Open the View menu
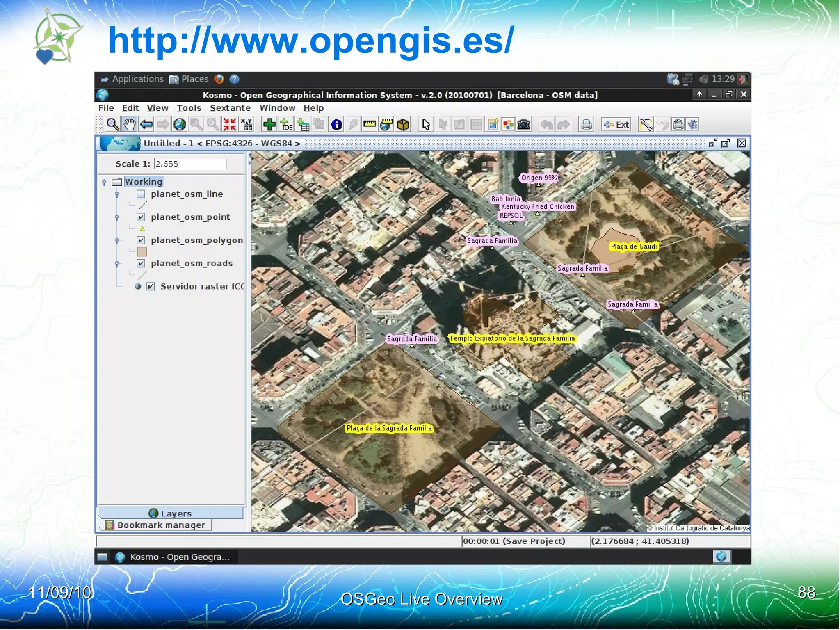The image size is (840, 630). (x=157, y=108)
